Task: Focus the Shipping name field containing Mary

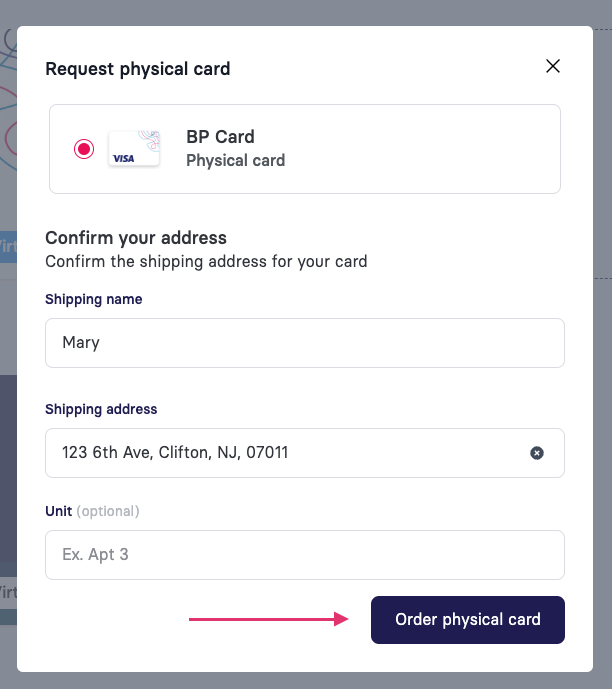Action: [x=305, y=343]
